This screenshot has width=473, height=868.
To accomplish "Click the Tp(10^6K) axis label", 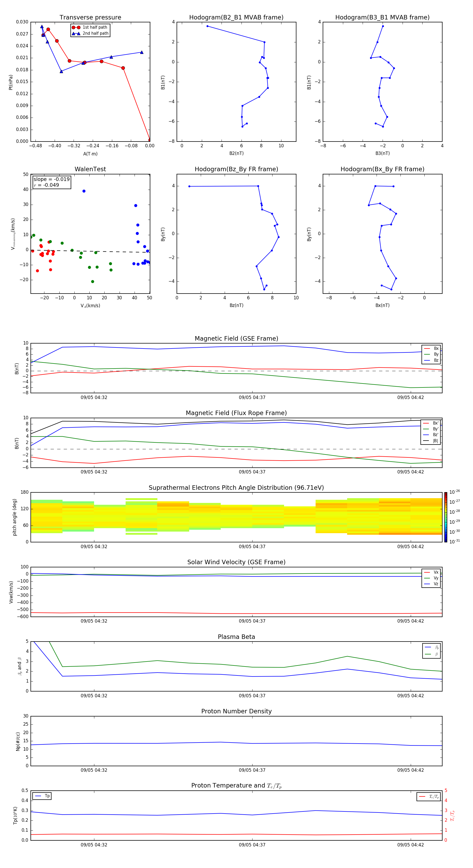I will pyautogui.click(x=15, y=815).
